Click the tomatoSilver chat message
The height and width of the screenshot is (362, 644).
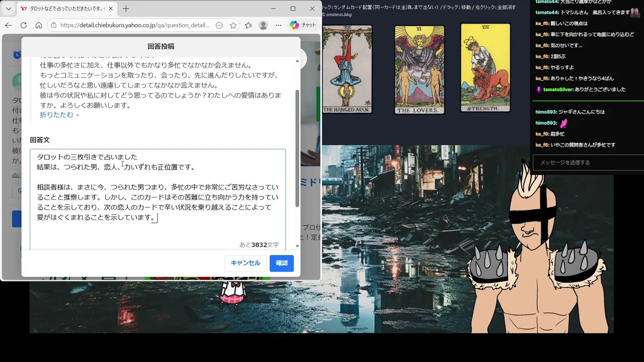(580, 89)
